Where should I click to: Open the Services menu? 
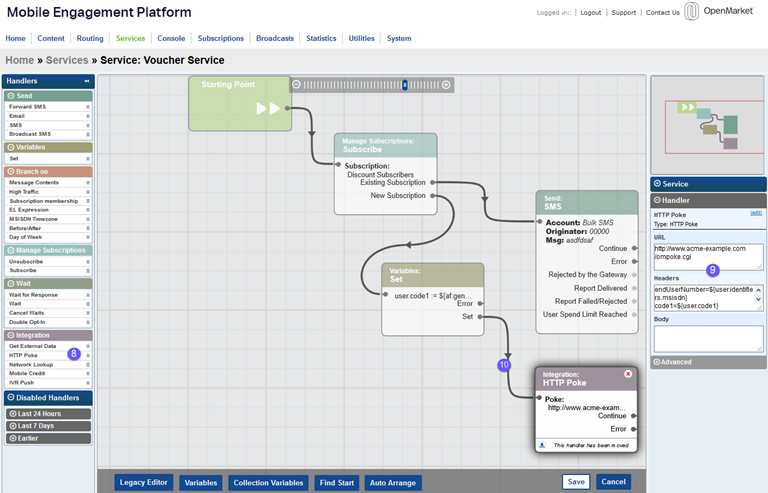click(130, 38)
